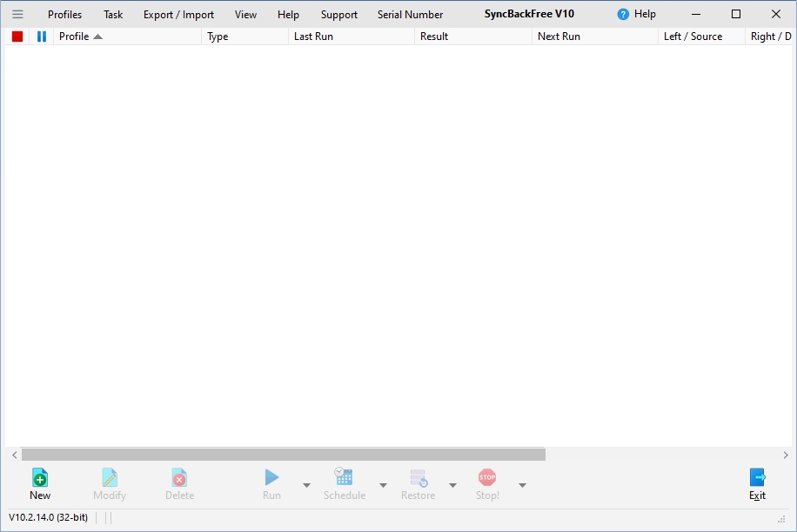Screen dimensions: 797x532
Task: Click the horizontal scrollbar thumb
Action: click(x=283, y=455)
